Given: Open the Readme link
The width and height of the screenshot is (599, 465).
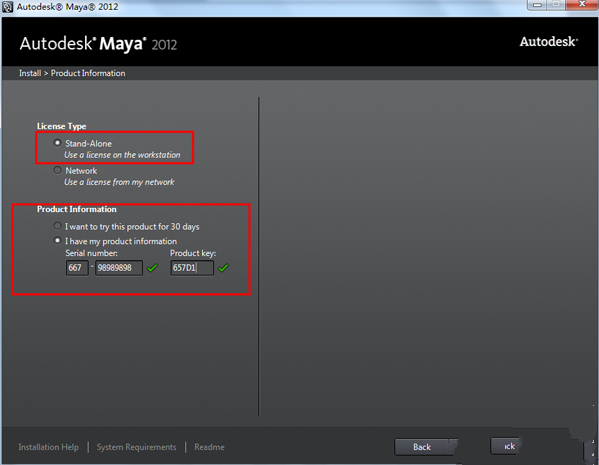Looking at the screenshot, I should pos(209,447).
